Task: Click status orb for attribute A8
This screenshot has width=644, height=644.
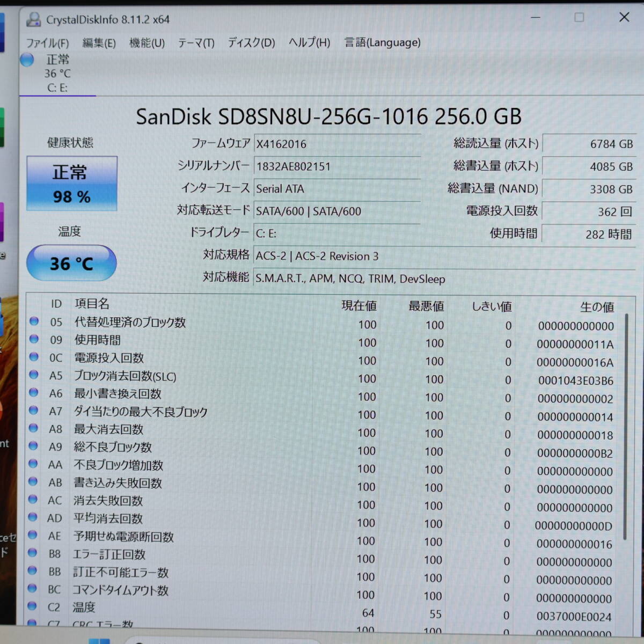Action: point(33,428)
